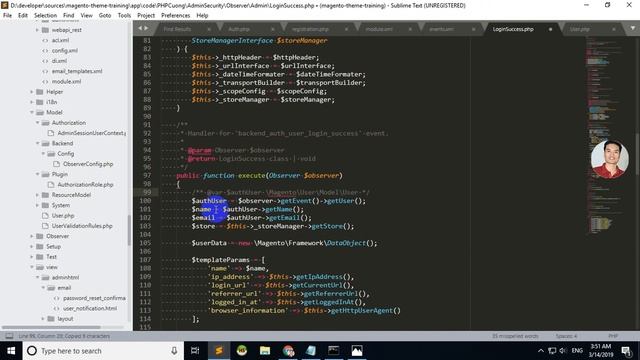Collapse the Backend folder
640x360 pixels.
click(x=37, y=143)
